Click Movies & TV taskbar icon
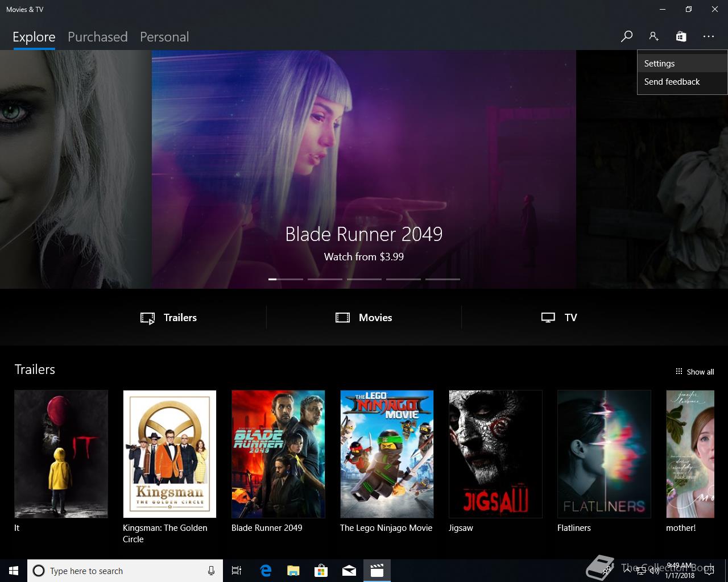 (x=377, y=571)
